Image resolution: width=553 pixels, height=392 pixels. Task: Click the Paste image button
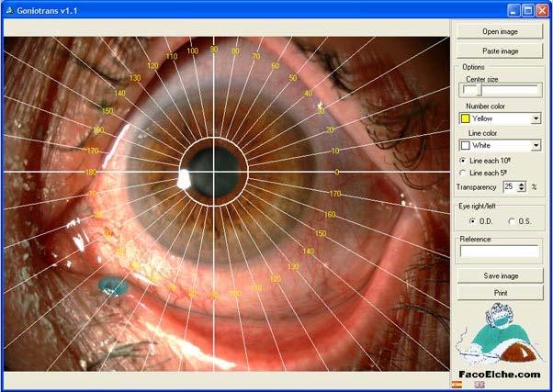pyautogui.click(x=500, y=51)
